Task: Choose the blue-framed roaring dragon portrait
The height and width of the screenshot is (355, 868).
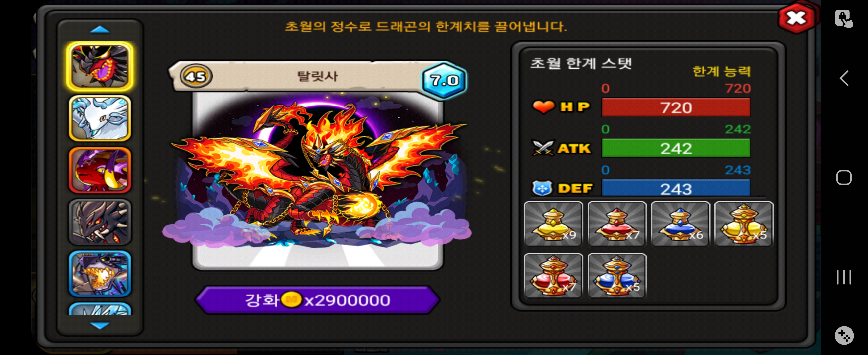Action: point(100,274)
